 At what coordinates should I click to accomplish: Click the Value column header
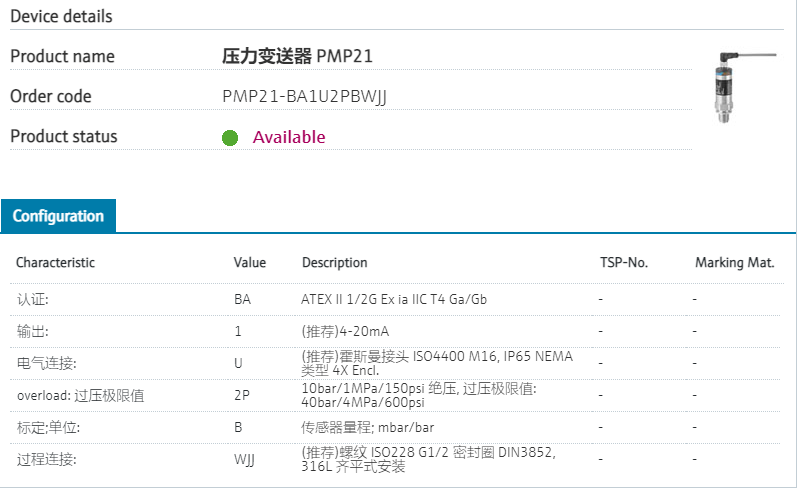[250, 263]
